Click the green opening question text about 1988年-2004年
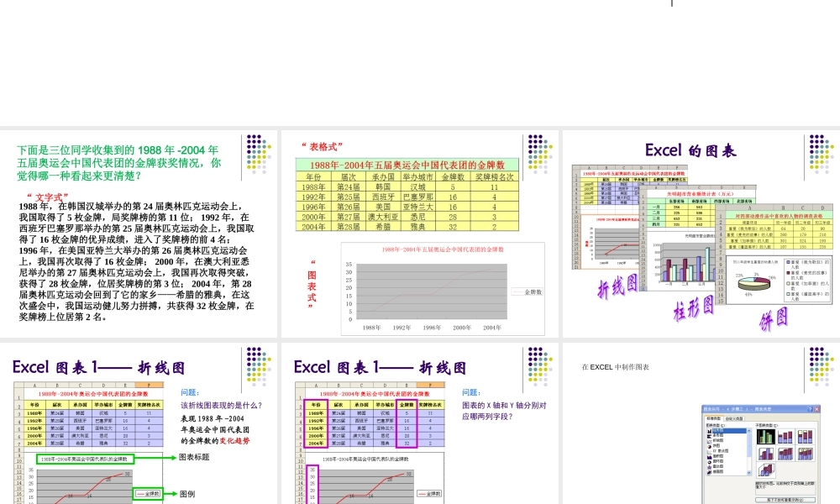Screen dimensions: 840x504 (x=118, y=163)
